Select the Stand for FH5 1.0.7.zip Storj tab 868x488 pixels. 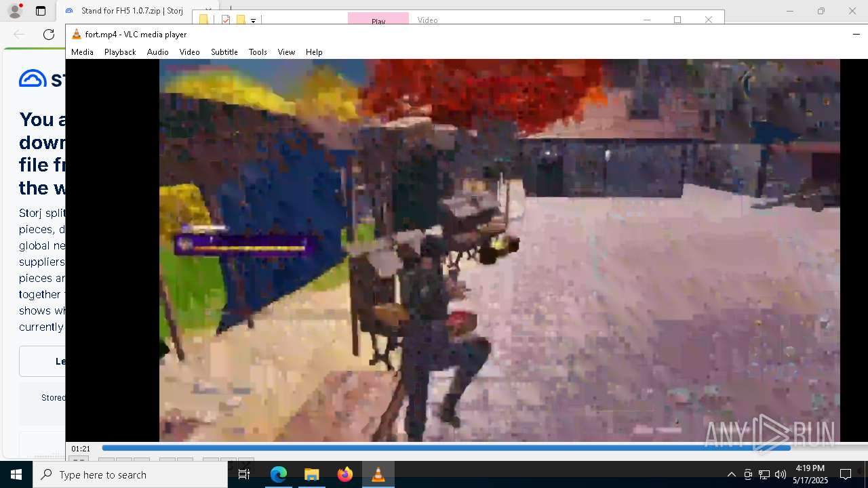pos(132,11)
